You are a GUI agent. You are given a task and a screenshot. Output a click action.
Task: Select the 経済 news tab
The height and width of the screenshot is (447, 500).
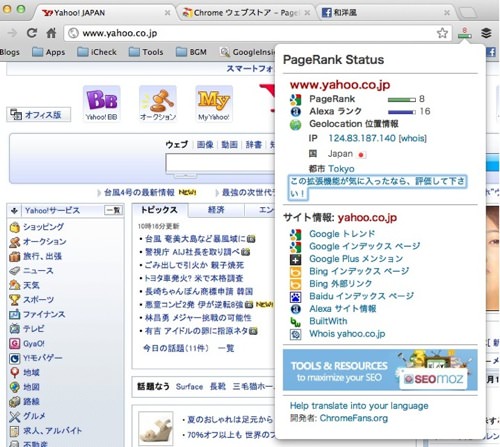coord(216,210)
